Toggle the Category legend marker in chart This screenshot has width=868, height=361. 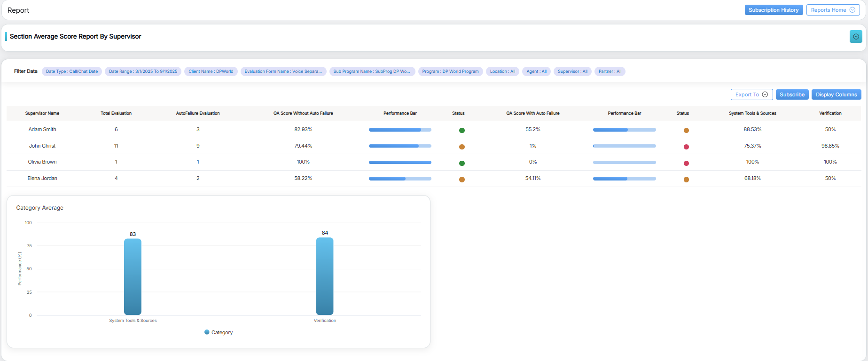coord(207,332)
